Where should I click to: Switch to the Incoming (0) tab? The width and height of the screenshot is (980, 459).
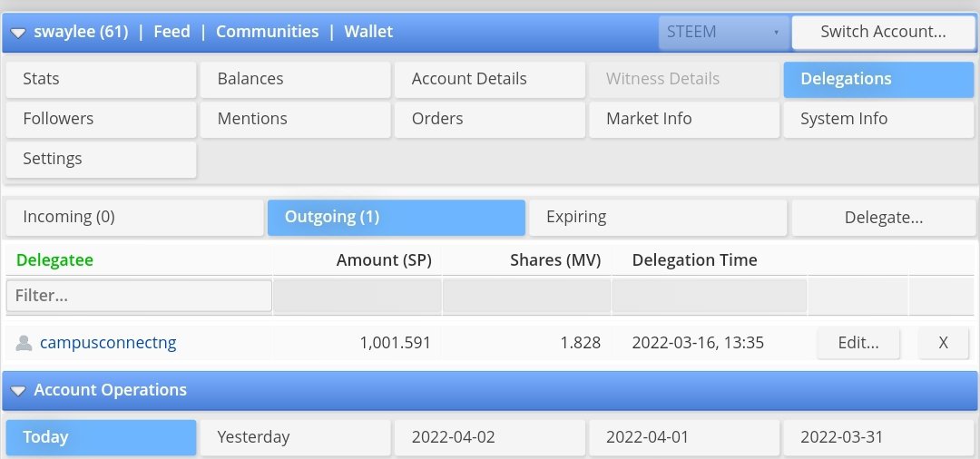(x=134, y=217)
